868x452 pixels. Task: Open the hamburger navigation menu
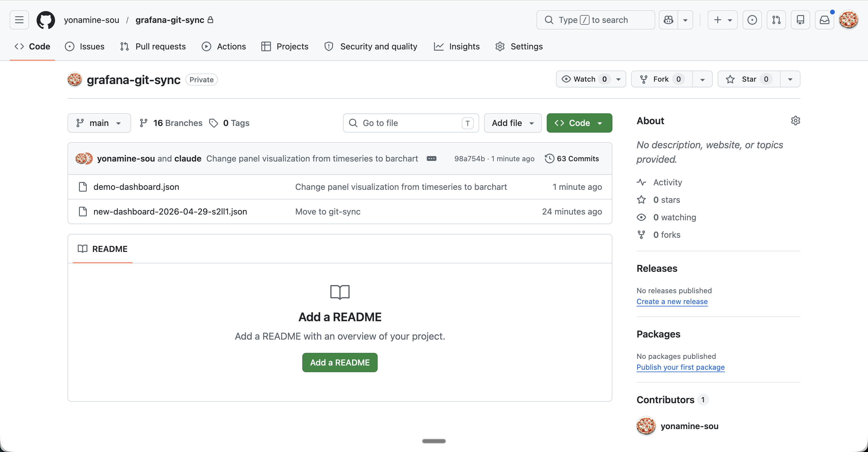tap(19, 20)
